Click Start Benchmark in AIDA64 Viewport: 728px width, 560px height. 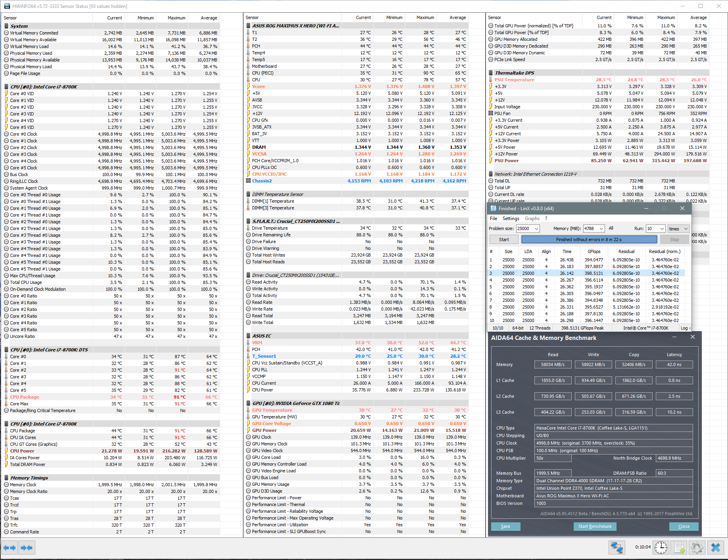pos(595,526)
